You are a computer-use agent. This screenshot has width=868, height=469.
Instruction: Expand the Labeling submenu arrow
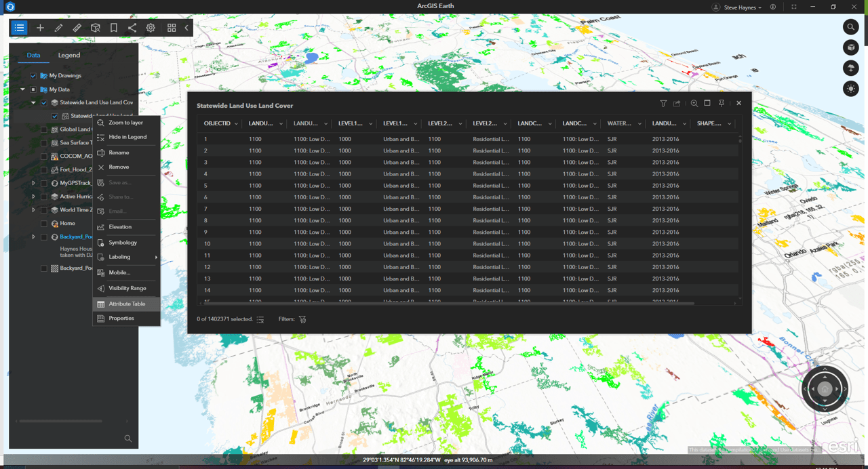(156, 258)
